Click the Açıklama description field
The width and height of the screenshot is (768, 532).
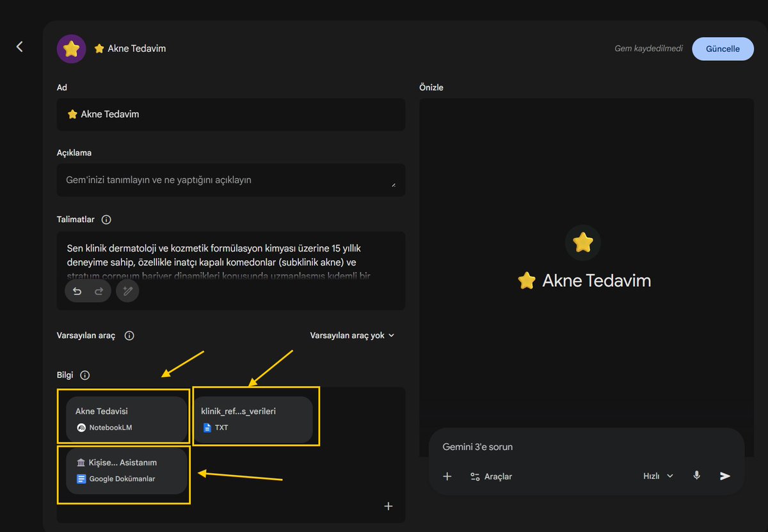point(231,180)
